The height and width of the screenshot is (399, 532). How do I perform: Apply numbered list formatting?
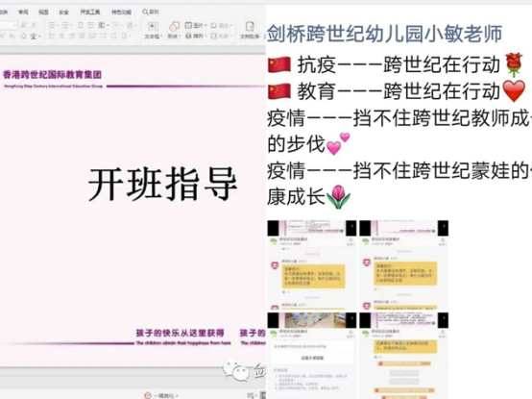65,25
